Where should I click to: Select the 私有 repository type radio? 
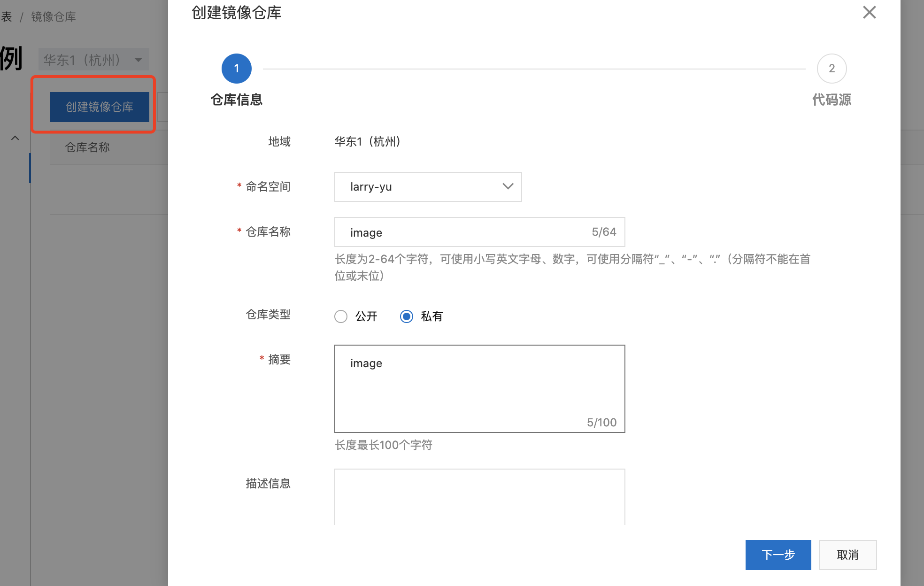point(407,316)
